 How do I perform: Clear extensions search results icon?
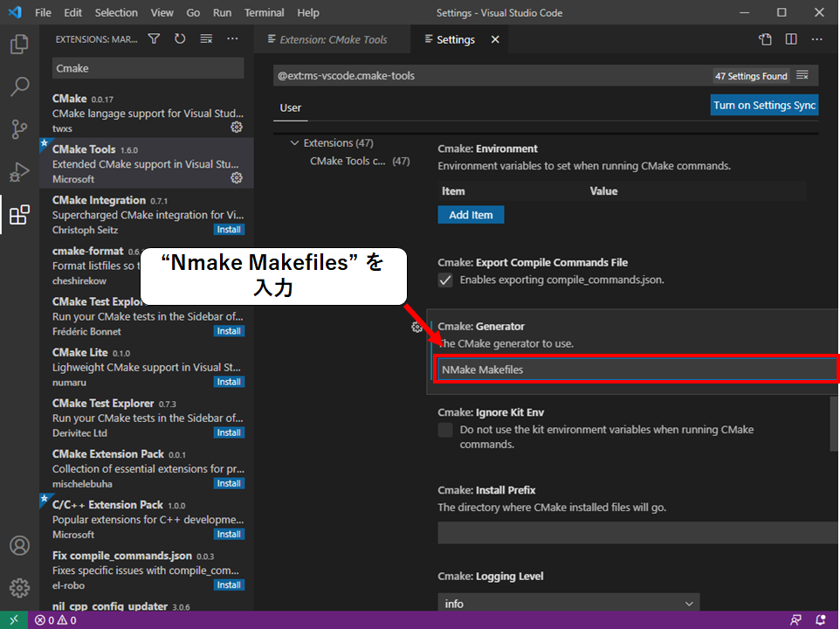point(206,38)
